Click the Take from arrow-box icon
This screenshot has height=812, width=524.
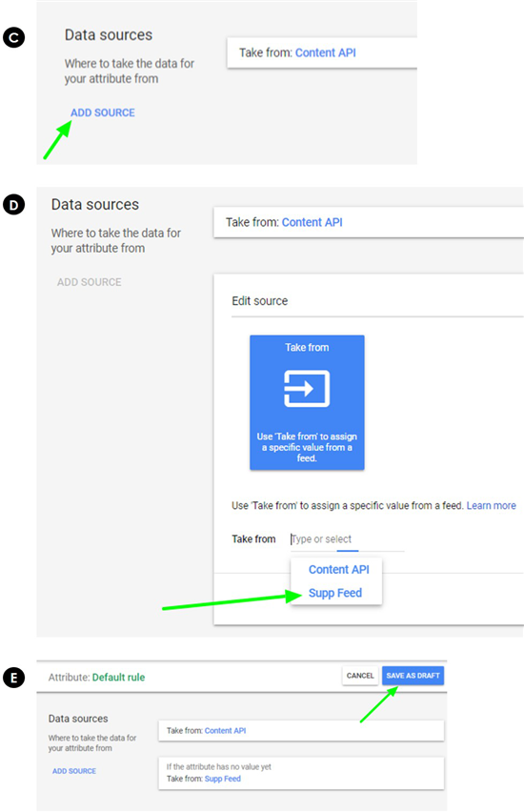307,389
